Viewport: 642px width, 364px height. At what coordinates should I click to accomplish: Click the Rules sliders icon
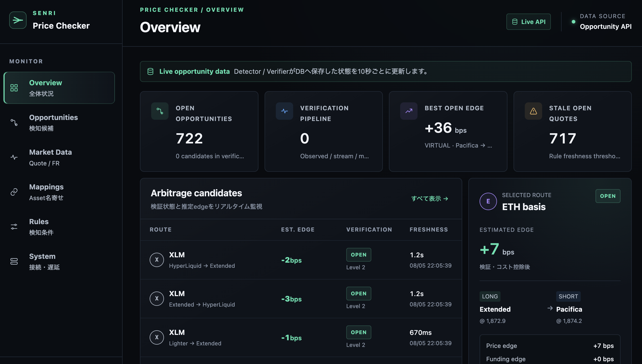click(14, 227)
